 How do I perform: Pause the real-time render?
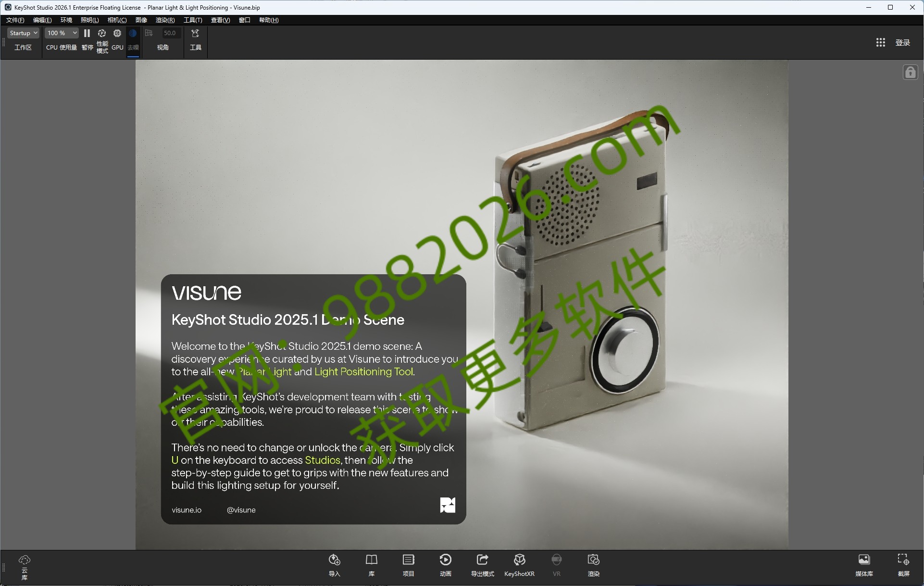point(87,33)
